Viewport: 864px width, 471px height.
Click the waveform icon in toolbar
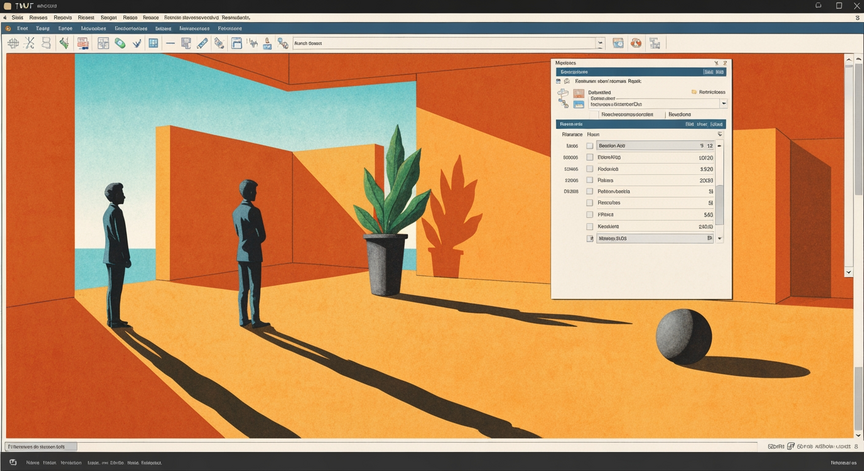click(253, 43)
